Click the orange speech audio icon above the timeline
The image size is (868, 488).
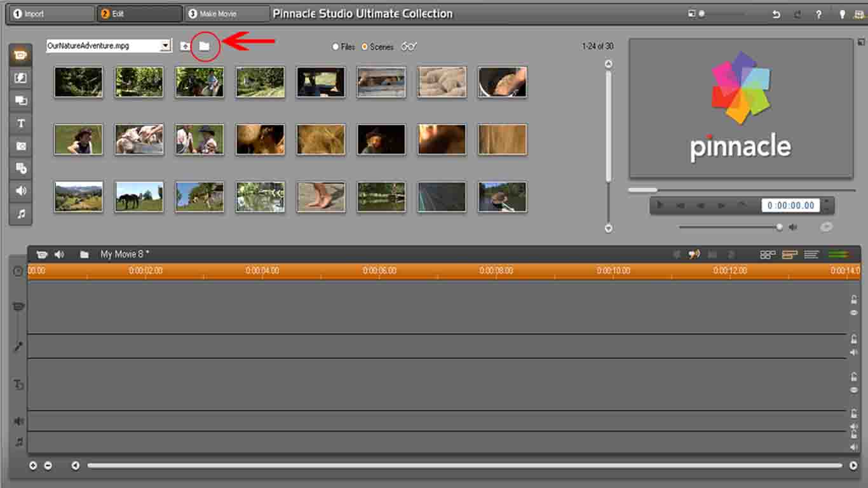[x=694, y=254]
